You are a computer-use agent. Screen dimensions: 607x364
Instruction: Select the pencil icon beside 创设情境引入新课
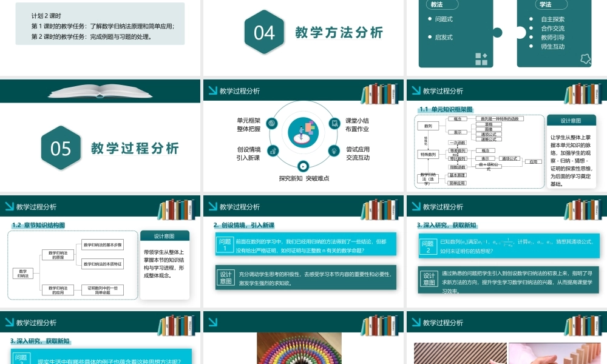[x=273, y=150]
